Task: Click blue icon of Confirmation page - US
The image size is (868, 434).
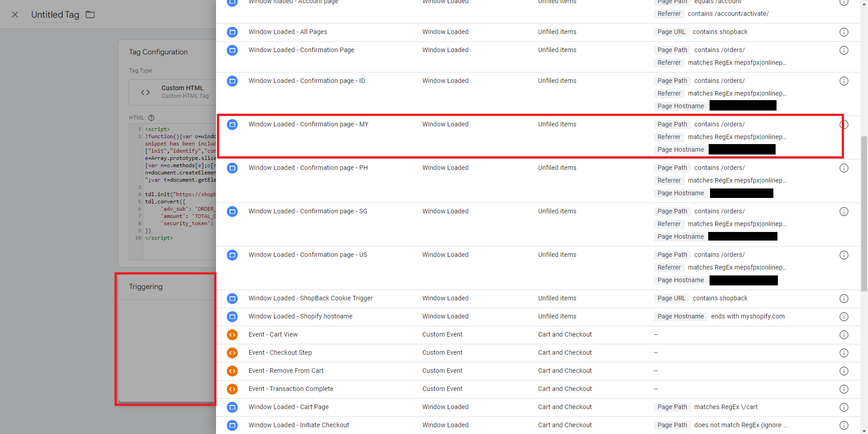Action: click(232, 255)
